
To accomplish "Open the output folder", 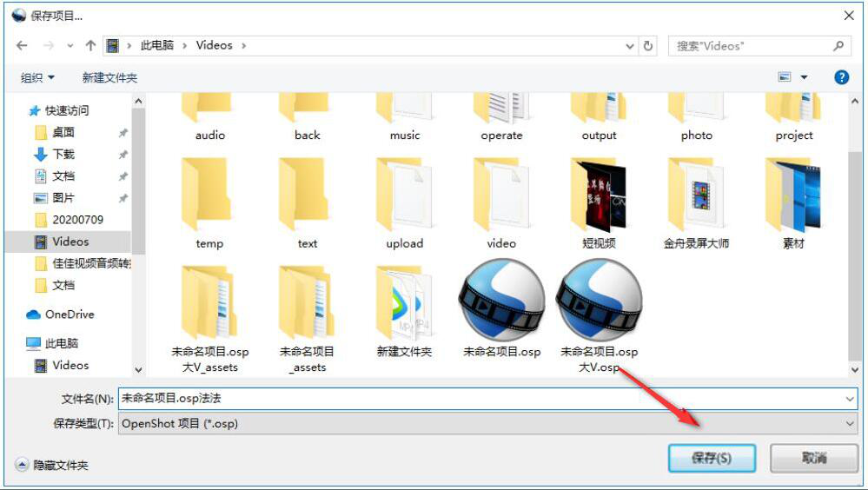I will tap(599, 117).
